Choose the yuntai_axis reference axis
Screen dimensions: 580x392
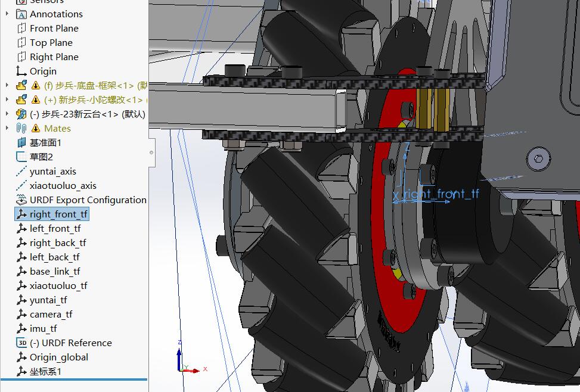pyautogui.click(x=53, y=171)
